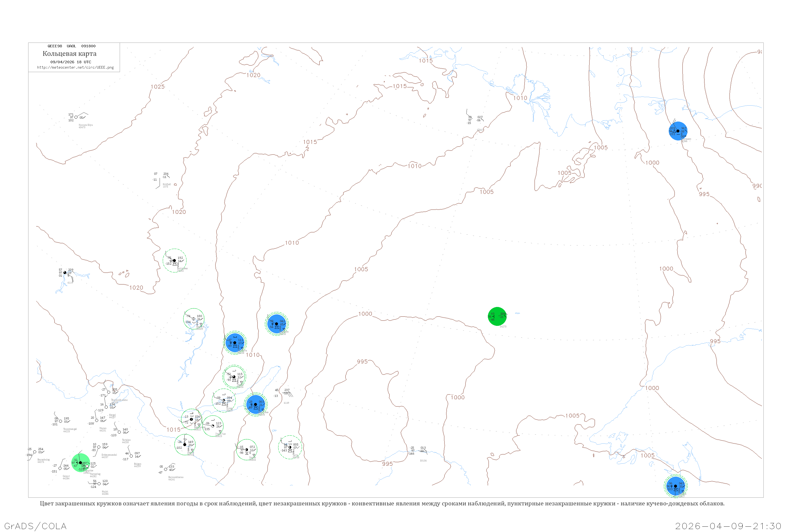This screenshot has width=798, height=532.
Task: Click the 'Кольцевая карта' map title
Action: click(69, 54)
